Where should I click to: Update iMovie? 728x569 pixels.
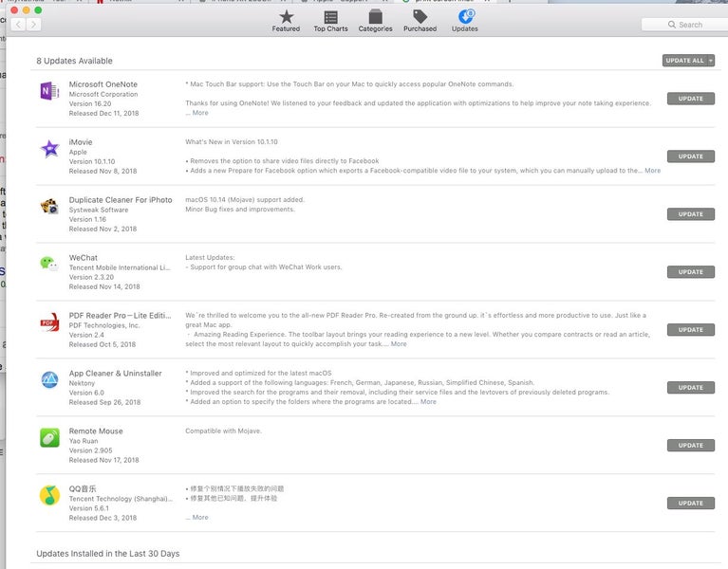click(690, 156)
